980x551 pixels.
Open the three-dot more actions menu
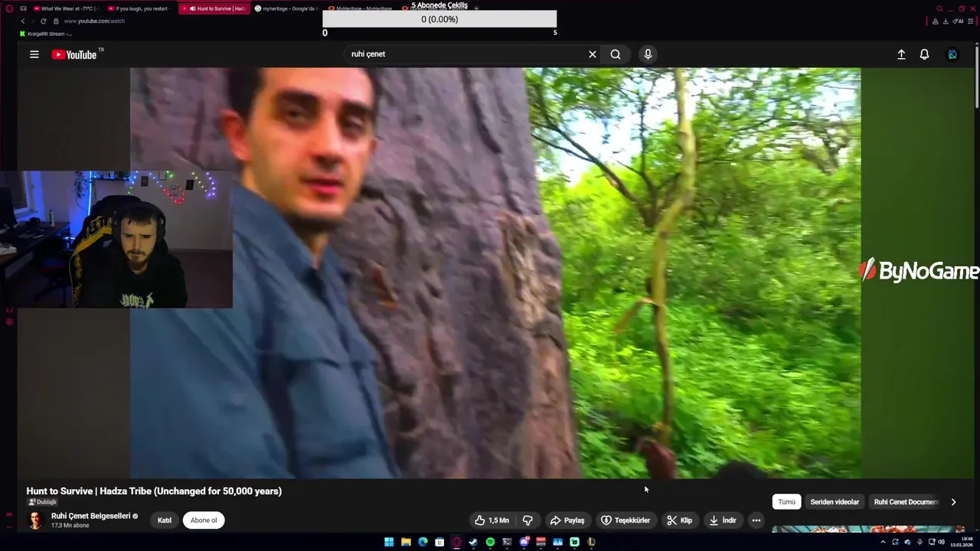point(756,520)
